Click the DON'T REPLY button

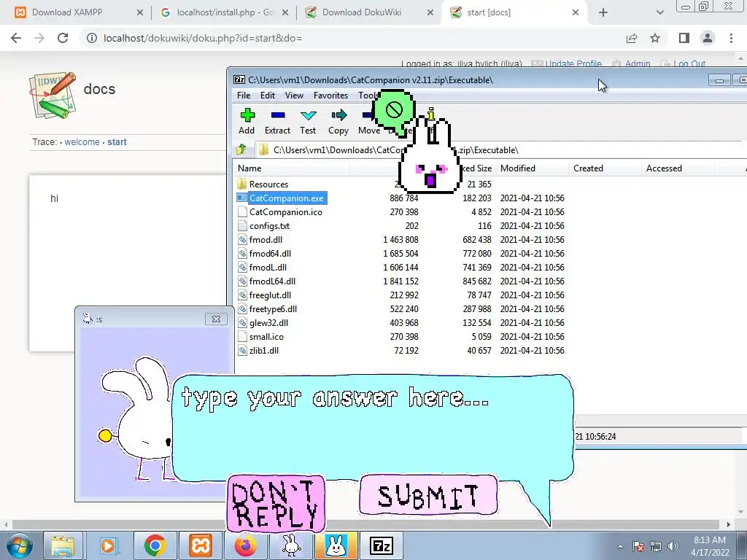pos(276,503)
